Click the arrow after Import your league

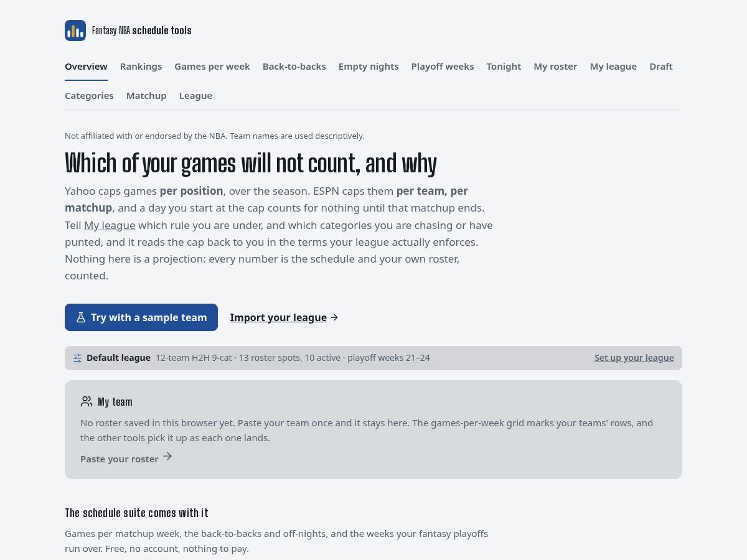(x=334, y=317)
